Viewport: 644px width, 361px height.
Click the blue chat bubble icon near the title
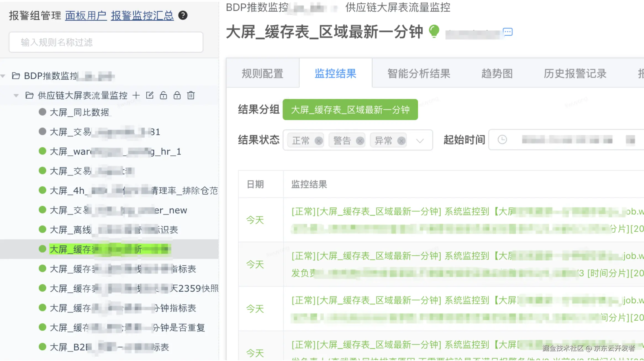(508, 32)
